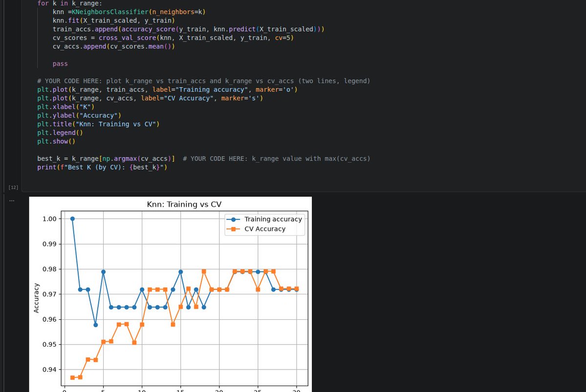Image resolution: width=586 pixels, height=392 pixels.
Task: Click the cv_scores = cross_val_score line
Action: tap(173, 38)
